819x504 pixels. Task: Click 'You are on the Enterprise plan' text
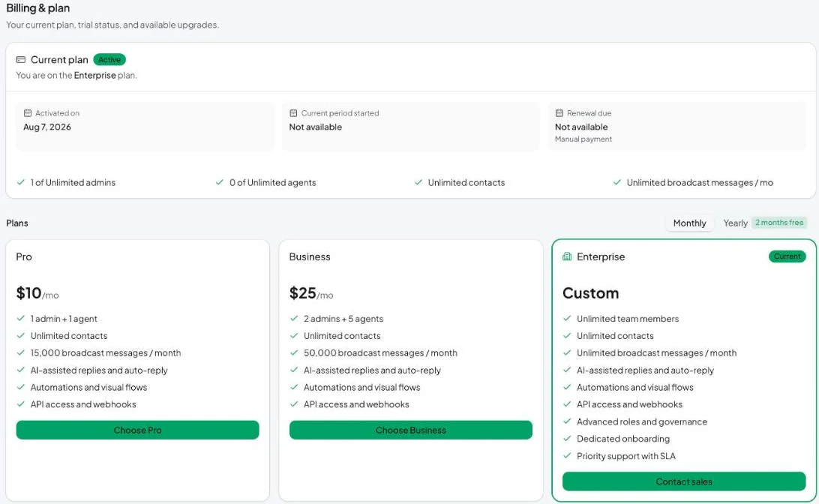(x=76, y=75)
